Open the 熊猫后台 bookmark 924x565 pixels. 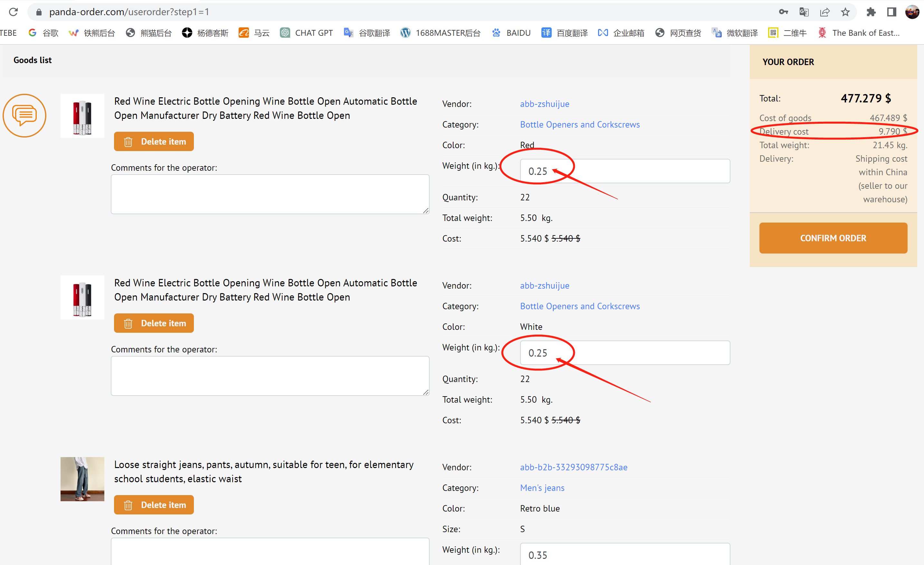coord(149,33)
